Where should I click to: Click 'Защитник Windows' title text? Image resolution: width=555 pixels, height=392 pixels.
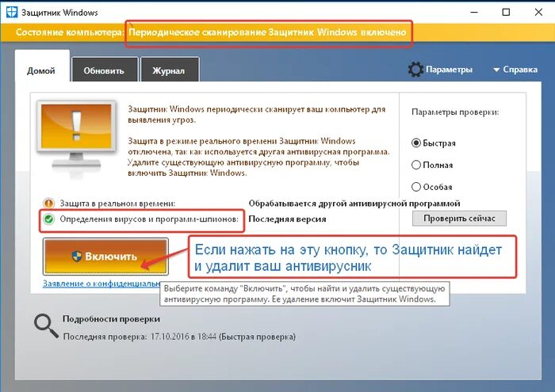[x=59, y=13]
